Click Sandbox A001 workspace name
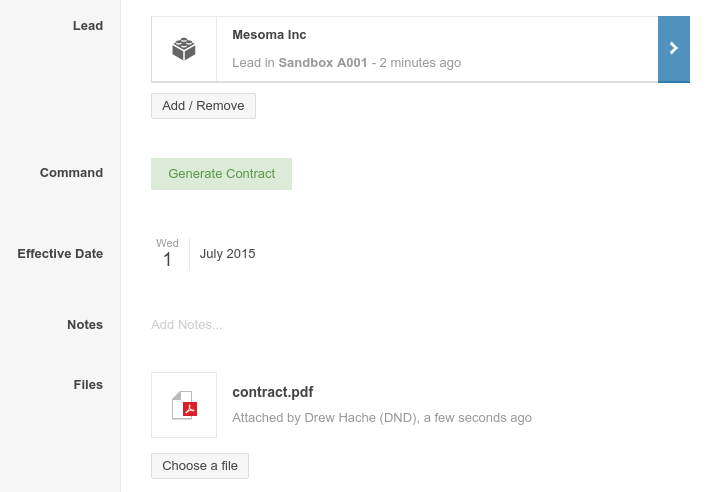This screenshot has height=492, width=708. click(323, 63)
